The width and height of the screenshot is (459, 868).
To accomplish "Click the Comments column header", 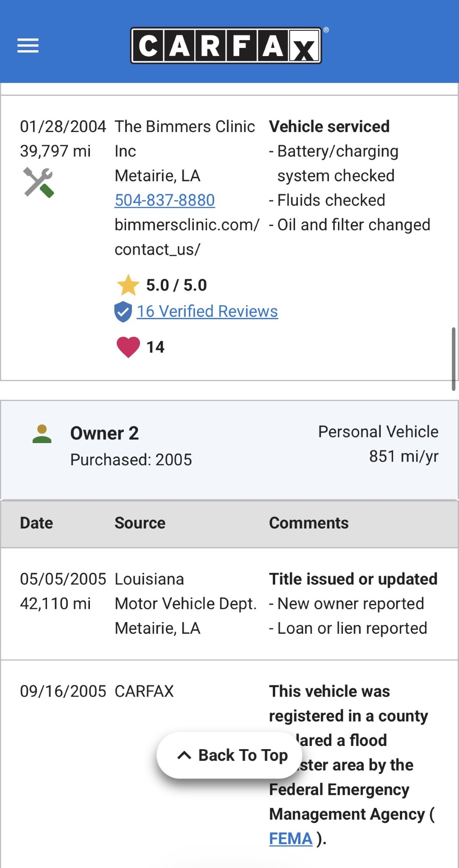I will (x=309, y=523).
